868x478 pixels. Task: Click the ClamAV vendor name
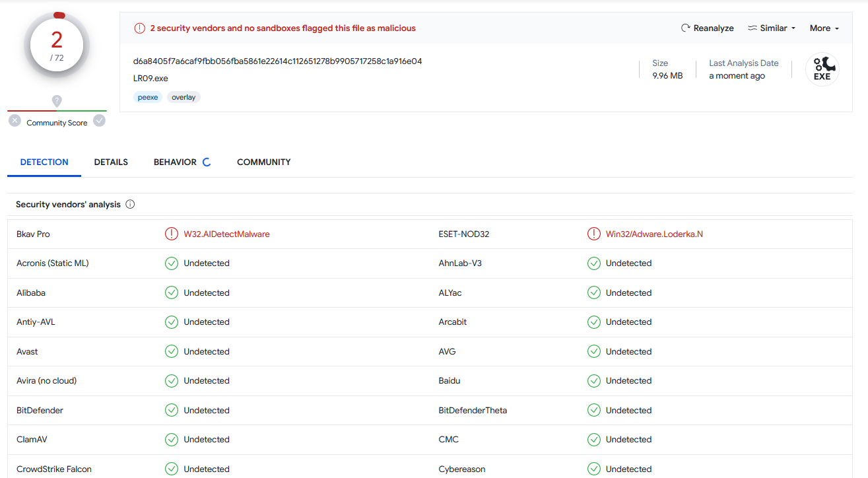(32, 440)
